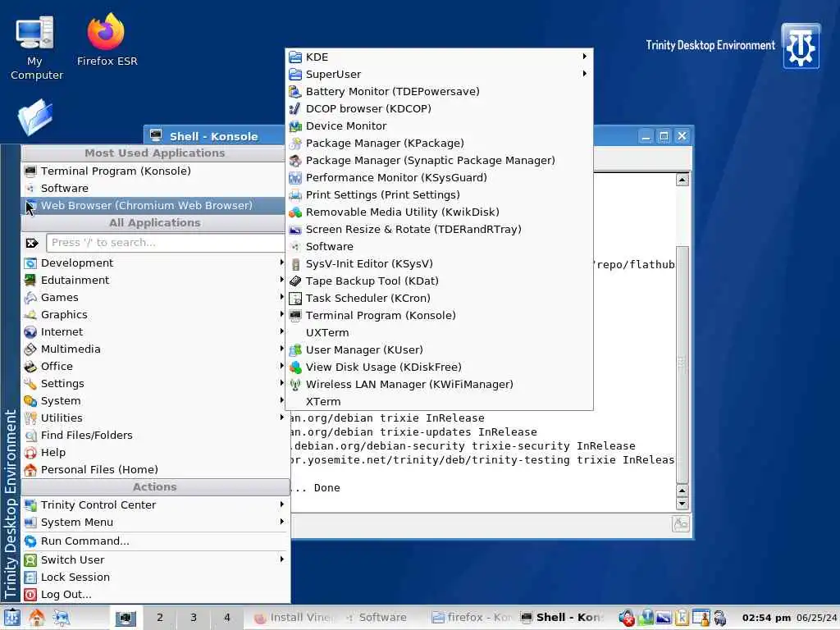This screenshot has height=630, width=840.
Task: Expand the Games category
Action: pyautogui.click(x=155, y=297)
